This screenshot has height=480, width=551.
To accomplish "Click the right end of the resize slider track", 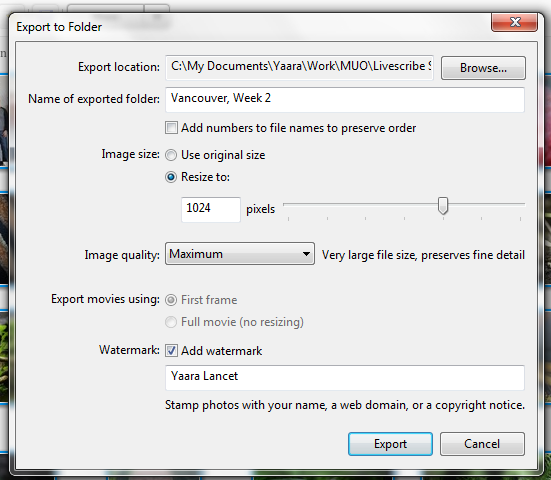I will coord(523,204).
